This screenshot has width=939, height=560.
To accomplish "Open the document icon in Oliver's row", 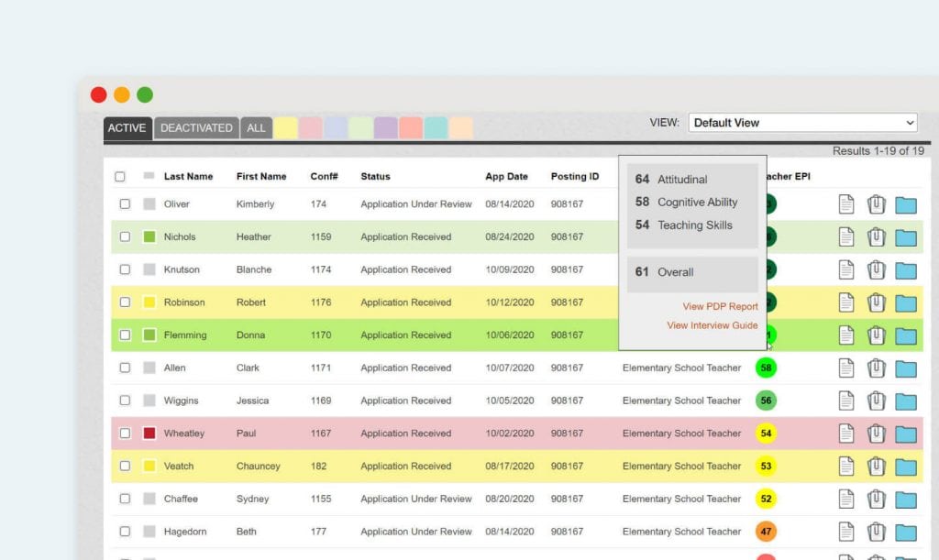I will pyautogui.click(x=845, y=203).
